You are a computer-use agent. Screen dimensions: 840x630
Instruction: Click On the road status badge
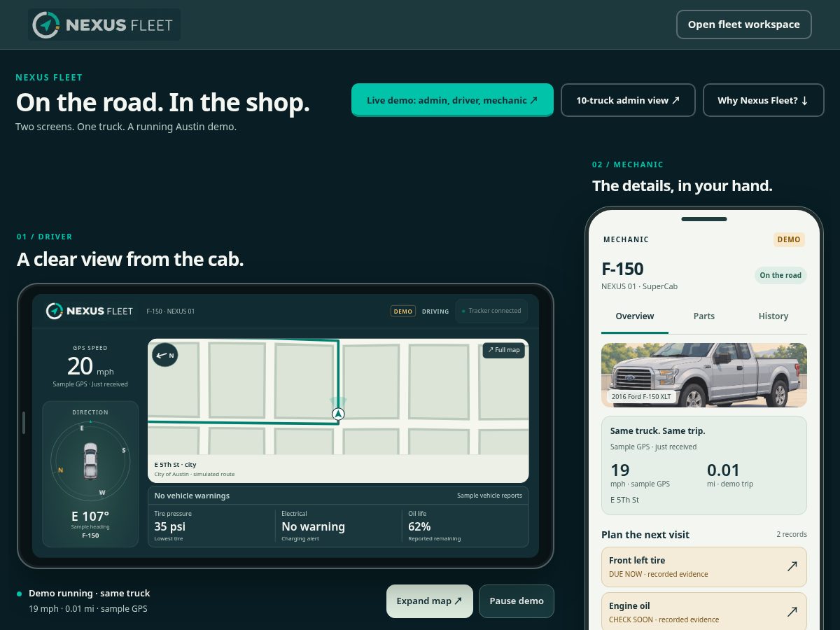pos(780,275)
